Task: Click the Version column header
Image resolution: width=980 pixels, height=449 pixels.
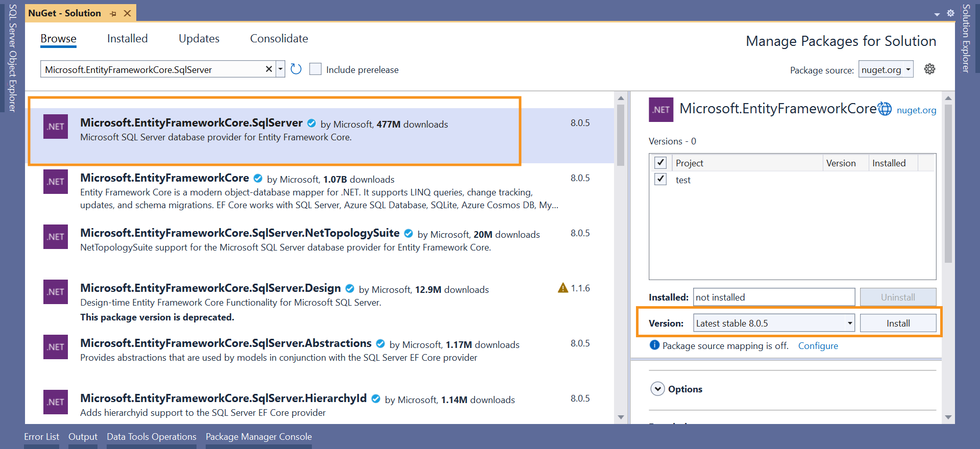Action: 845,163
